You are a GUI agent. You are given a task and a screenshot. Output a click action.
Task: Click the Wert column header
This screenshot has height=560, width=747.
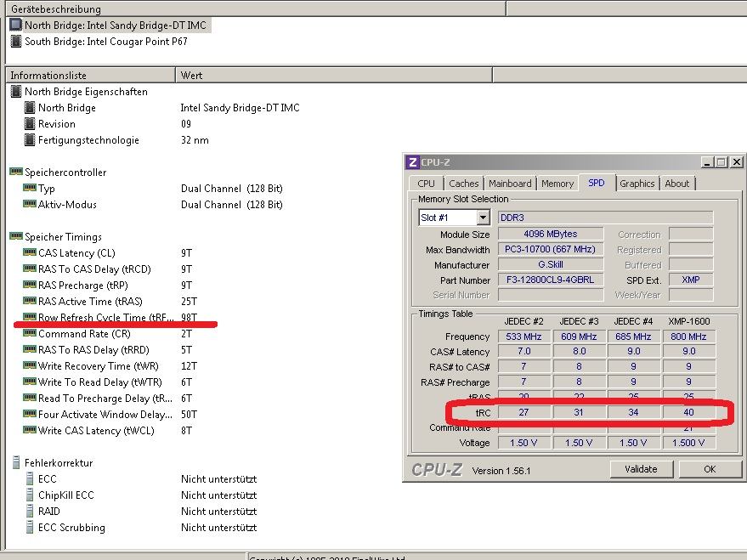pos(334,76)
